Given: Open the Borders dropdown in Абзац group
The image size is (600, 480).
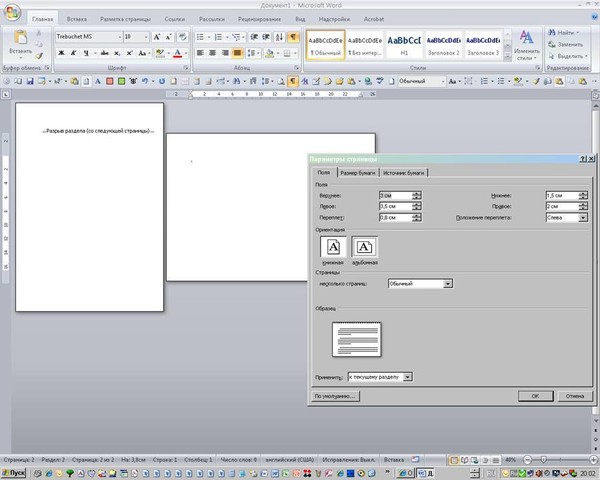Looking at the screenshot, I should pyautogui.click(x=295, y=53).
